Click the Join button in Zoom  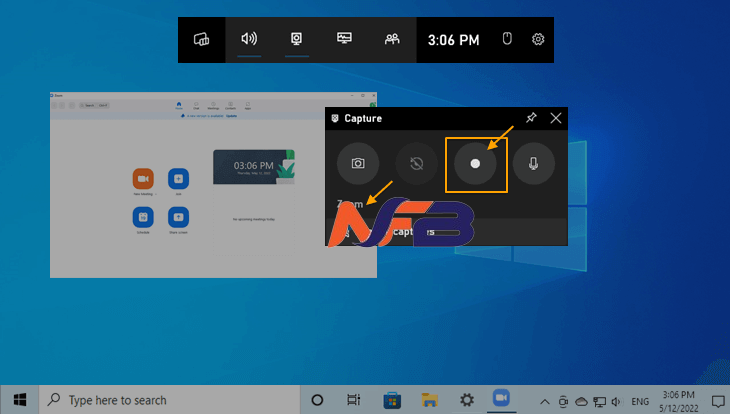coord(178,179)
